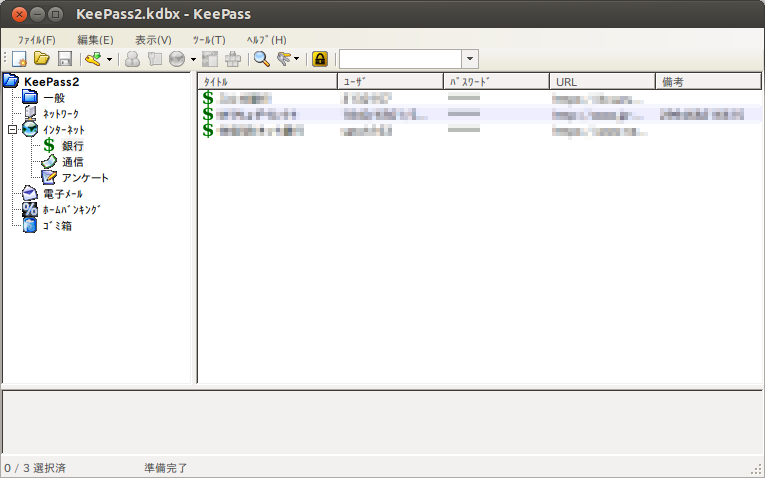Click the Find magnifier icon

point(262,59)
